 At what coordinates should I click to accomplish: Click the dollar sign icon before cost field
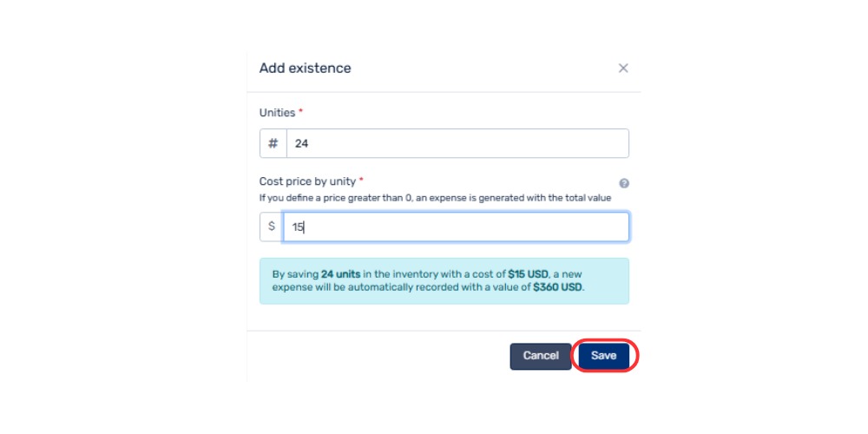click(x=272, y=227)
